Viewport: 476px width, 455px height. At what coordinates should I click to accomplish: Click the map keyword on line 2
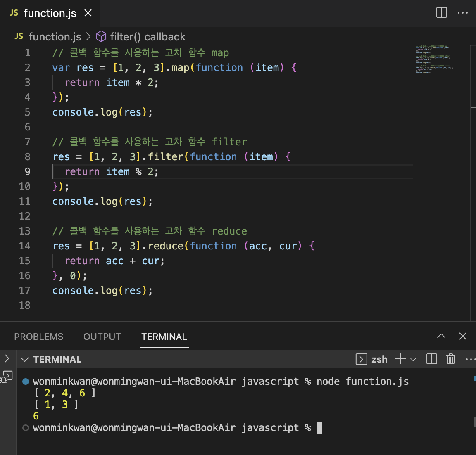point(180,68)
